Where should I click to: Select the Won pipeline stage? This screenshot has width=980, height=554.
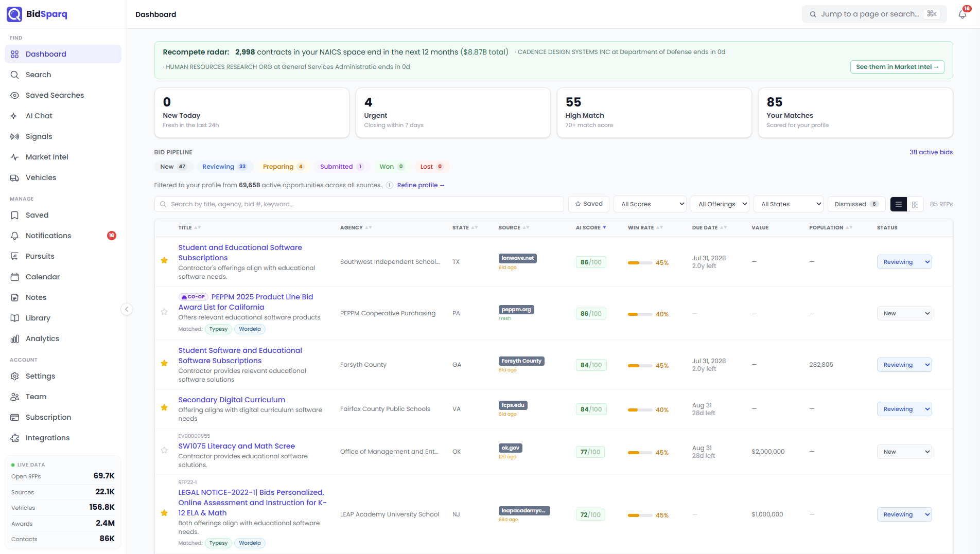pyautogui.click(x=392, y=167)
